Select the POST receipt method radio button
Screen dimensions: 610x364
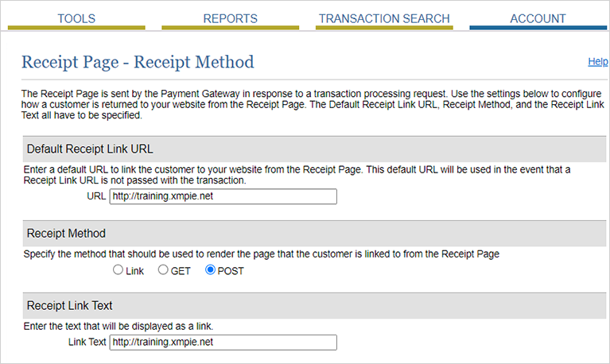211,270
